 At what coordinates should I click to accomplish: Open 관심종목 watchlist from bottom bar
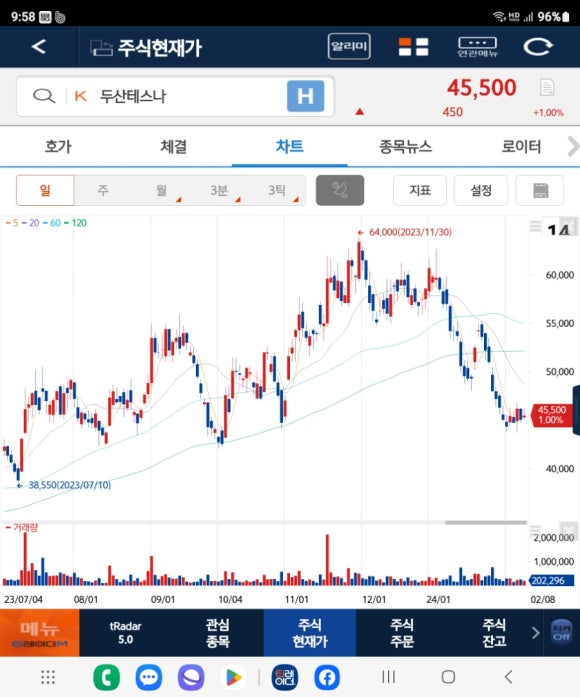[217, 633]
